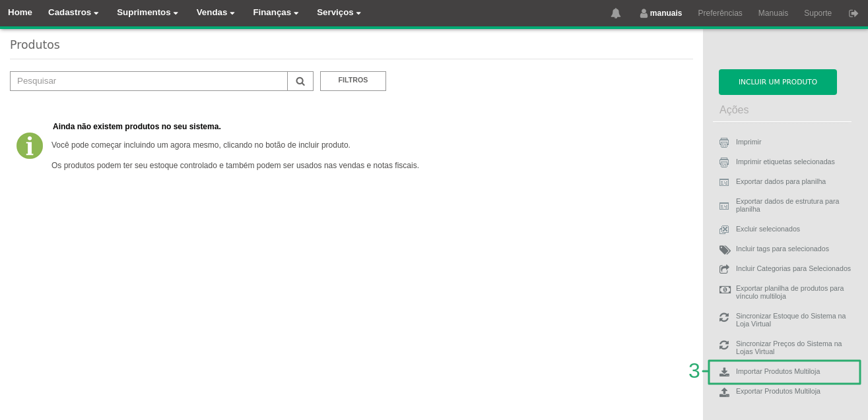The width and height of the screenshot is (868, 420).
Task: Open Preferências in the top bar
Action: click(x=719, y=13)
